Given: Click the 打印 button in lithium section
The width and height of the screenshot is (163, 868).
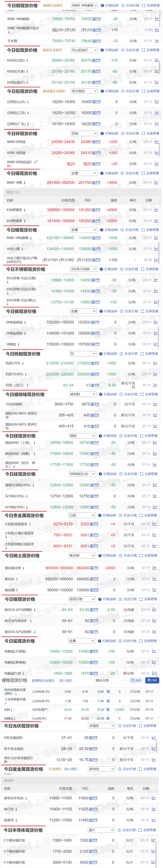Looking at the screenshot, I should (x=152, y=680).
